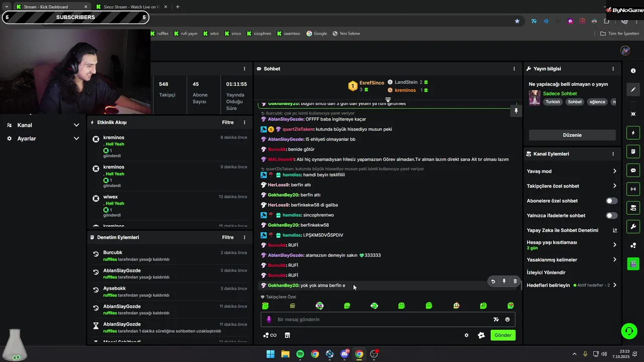Open Tüm Yer İşaretleri folder
644x362 pixels.
pyautogui.click(x=619, y=34)
